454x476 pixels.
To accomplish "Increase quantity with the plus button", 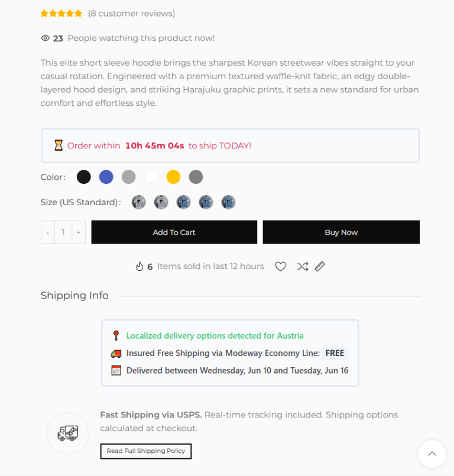I will click(79, 232).
